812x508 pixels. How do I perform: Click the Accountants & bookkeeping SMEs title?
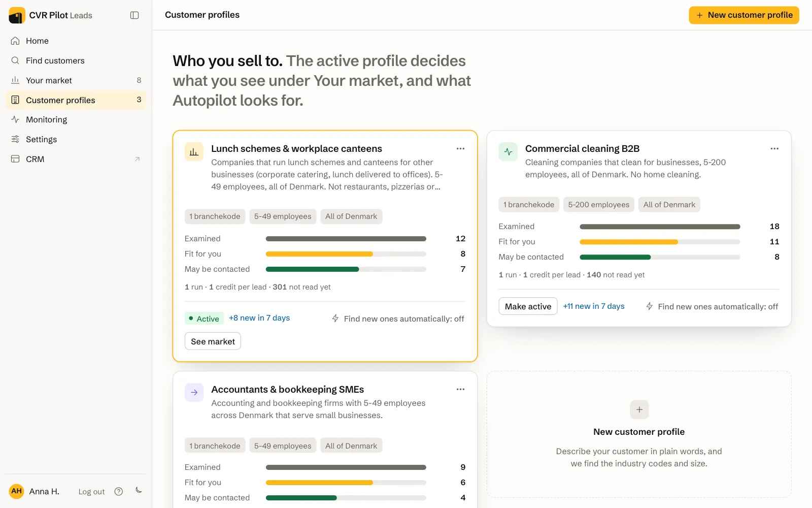[287, 390]
